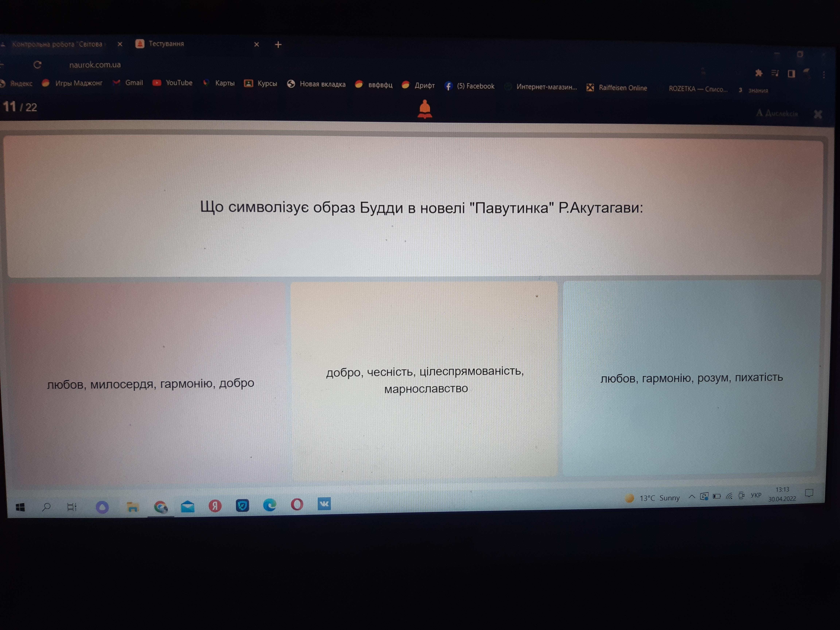Open browser extensions puzzle icon
This screenshot has height=630, width=840.
(x=759, y=73)
